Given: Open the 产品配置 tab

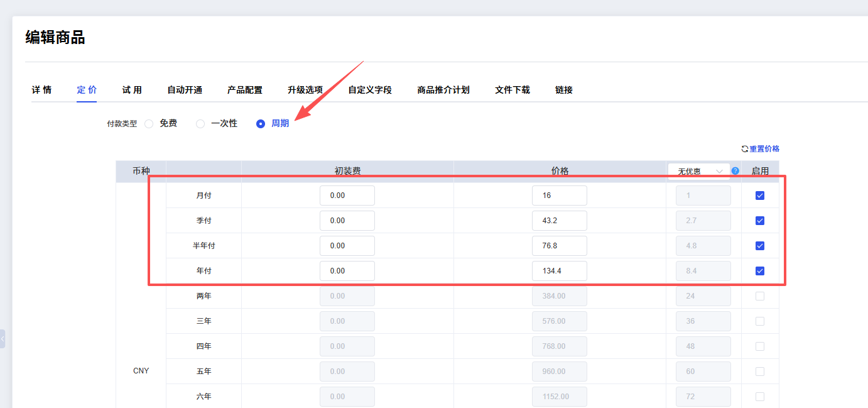Looking at the screenshot, I should point(245,90).
